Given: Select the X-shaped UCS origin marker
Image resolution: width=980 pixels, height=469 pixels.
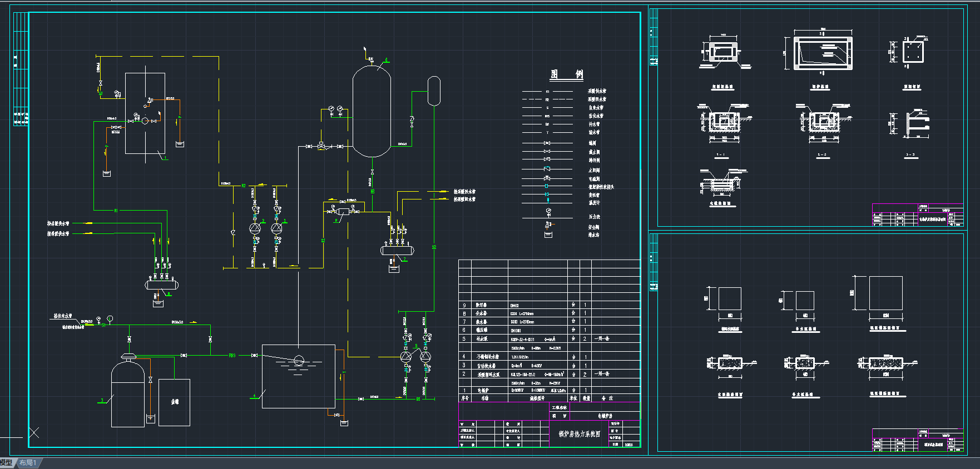Looking at the screenshot, I should (x=34, y=432).
